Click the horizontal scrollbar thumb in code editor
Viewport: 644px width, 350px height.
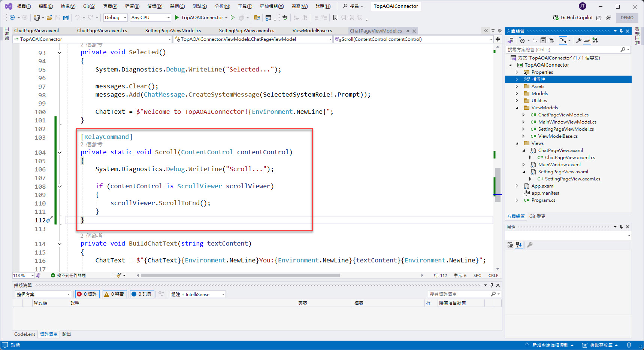[240, 276]
